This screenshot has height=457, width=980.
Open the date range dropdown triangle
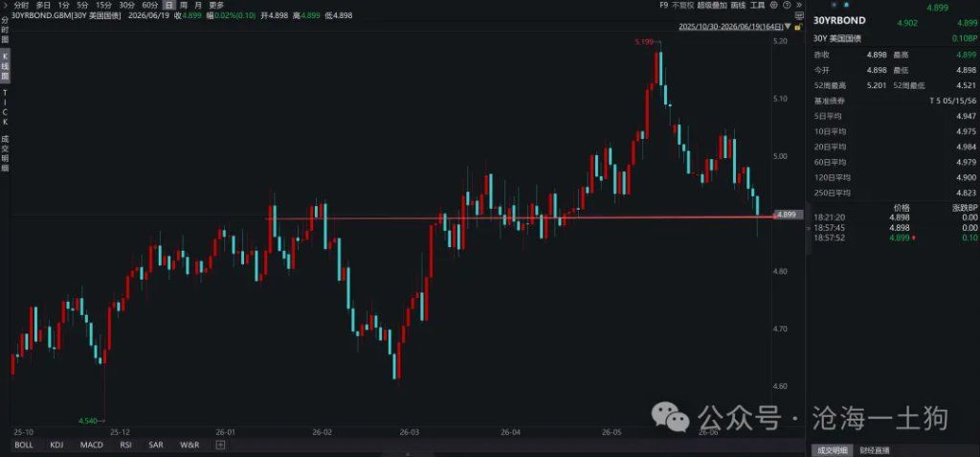click(x=789, y=27)
